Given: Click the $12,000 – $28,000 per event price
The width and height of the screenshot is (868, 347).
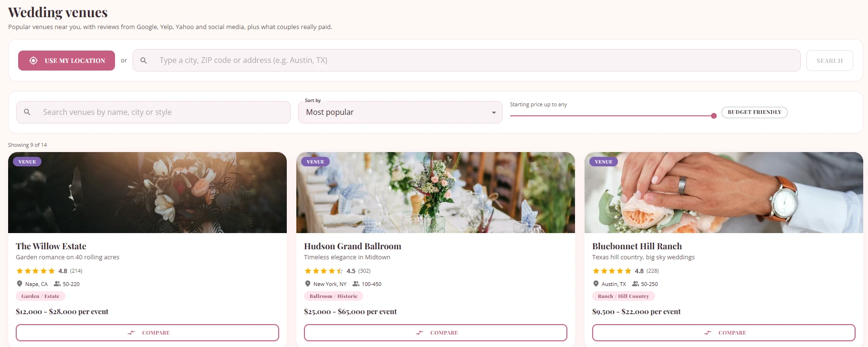Looking at the screenshot, I should pyautogui.click(x=62, y=312).
